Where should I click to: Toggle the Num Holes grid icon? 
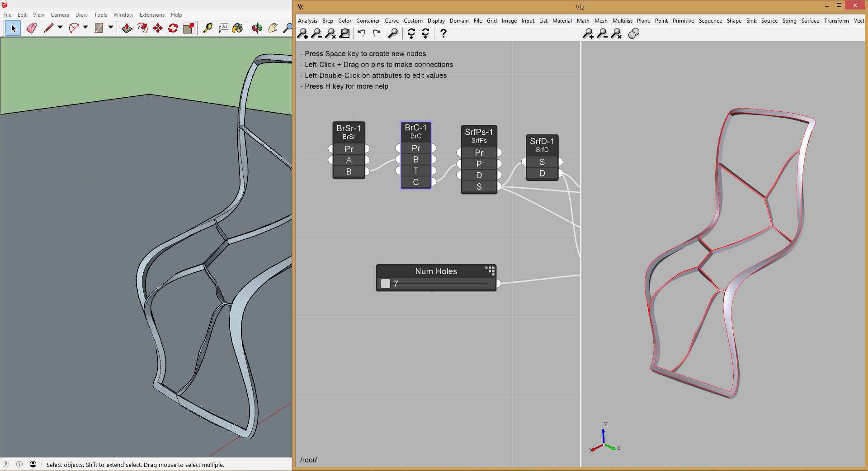pos(490,271)
